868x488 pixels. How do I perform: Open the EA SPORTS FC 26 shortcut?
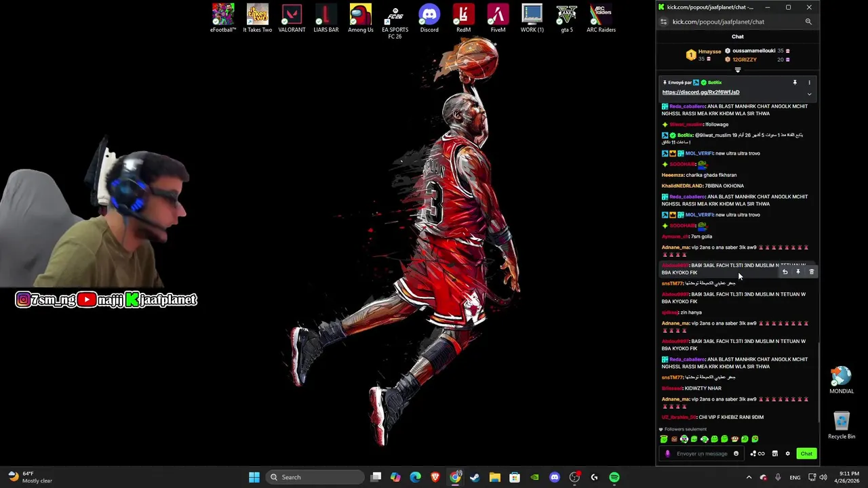click(x=395, y=22)
